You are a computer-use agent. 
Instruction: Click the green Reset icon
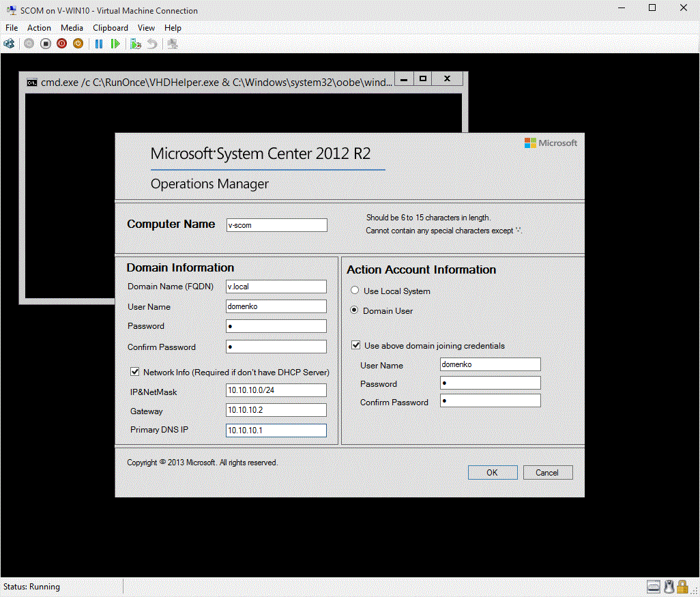tap(115, 44)
